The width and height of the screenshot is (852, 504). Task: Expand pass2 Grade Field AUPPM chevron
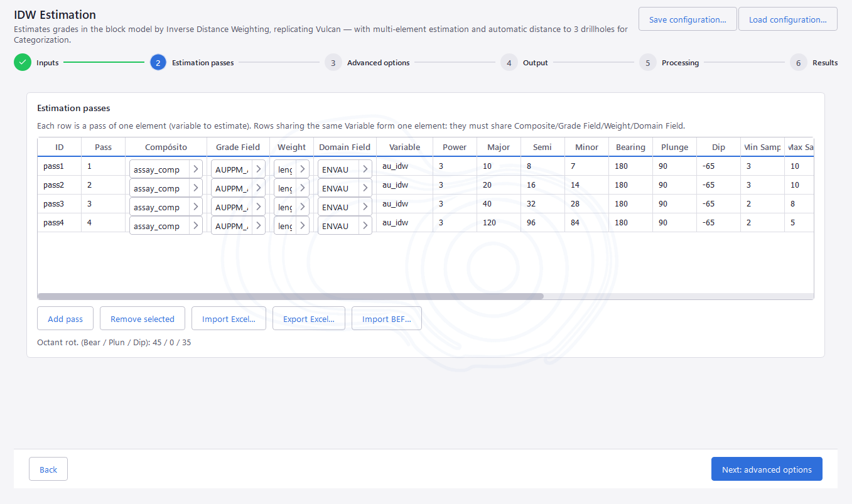259,188
